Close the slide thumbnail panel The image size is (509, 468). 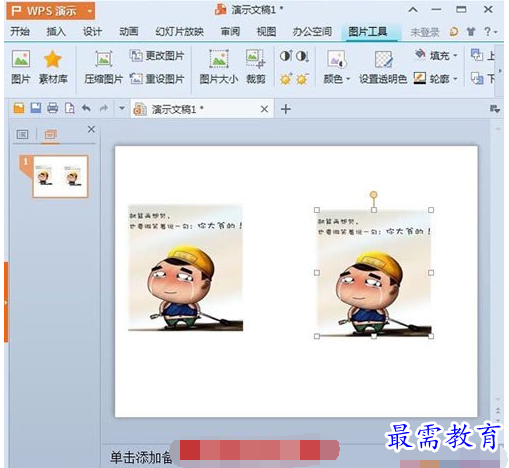tap(91, 129)
